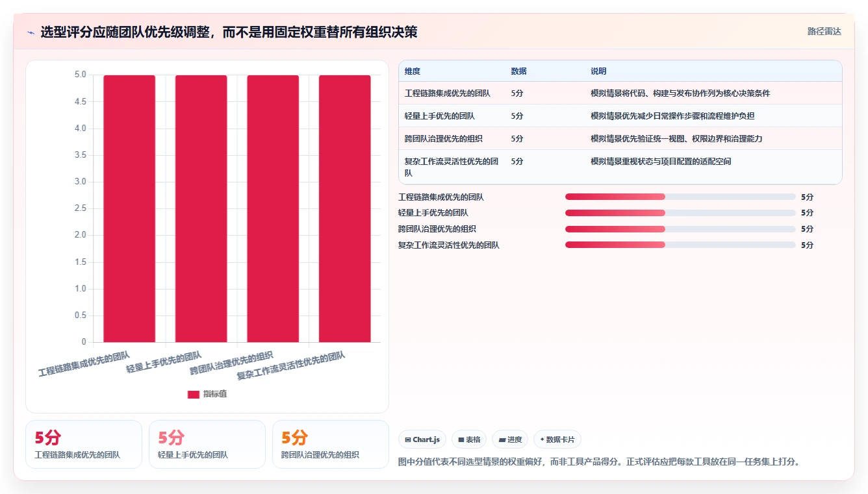
Task: Click the 轻量上手优先的团队 progress bar
Action: pos(680,213)
